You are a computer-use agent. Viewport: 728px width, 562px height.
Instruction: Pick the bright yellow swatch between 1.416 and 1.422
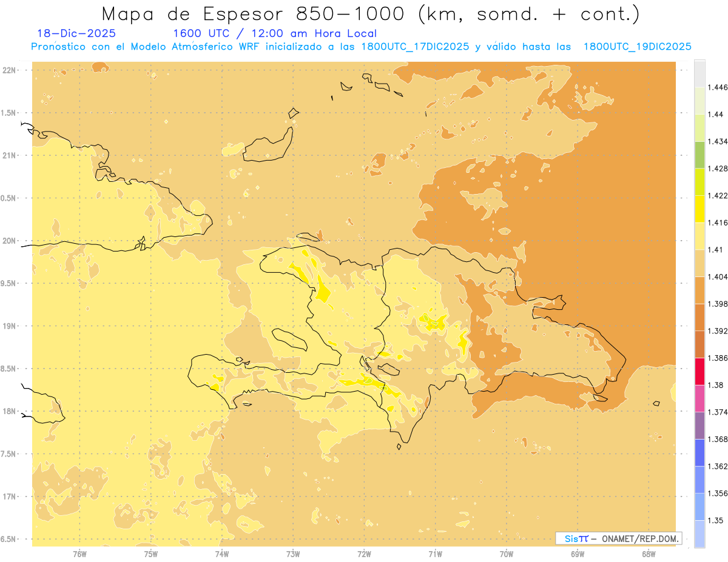pyautogui.click(x=699, y=209)
